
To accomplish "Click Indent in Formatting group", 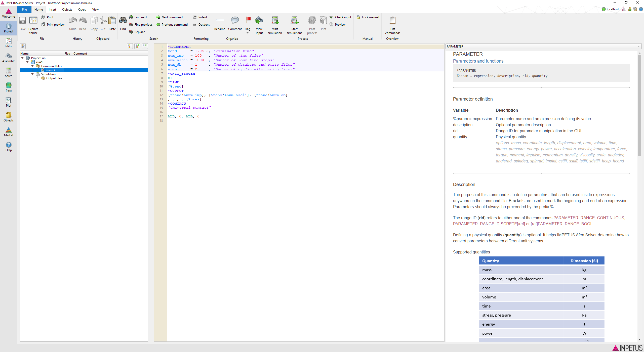I will pyautogui.click(x=200, y=17).
